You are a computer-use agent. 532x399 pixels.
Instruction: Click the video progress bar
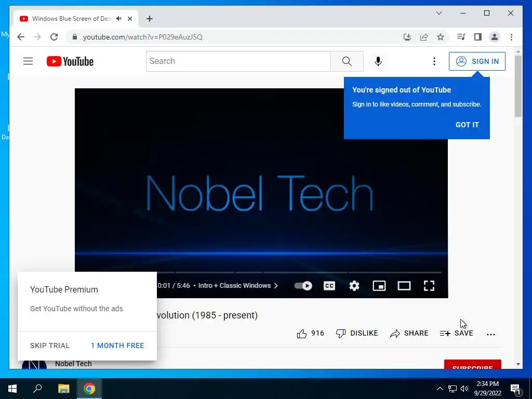[x=299, y=272]
